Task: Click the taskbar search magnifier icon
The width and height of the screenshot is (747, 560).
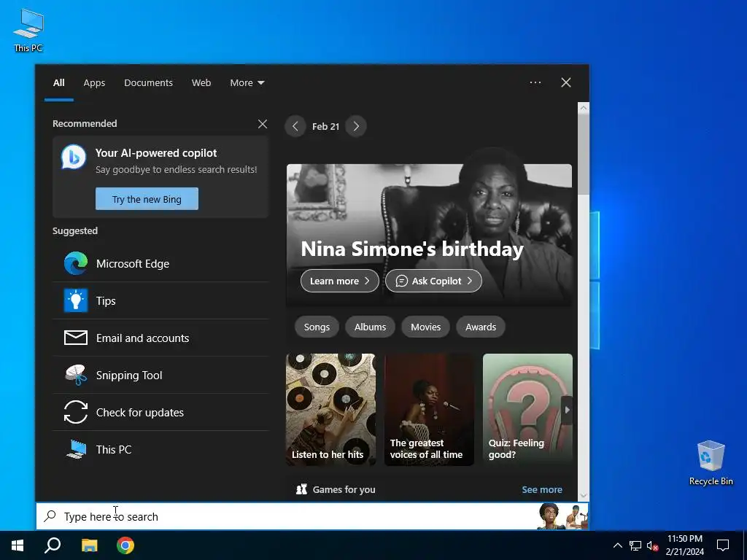Action: pyautogui.click(x=53, y=545)
